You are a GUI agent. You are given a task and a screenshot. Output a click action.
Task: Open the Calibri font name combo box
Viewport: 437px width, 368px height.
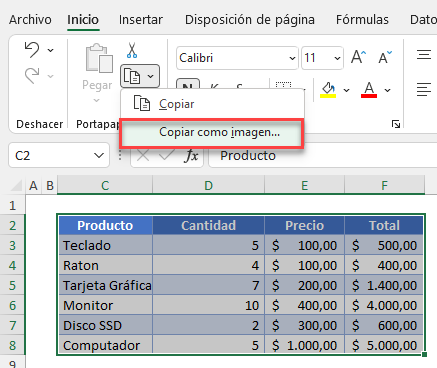[237, 58]
